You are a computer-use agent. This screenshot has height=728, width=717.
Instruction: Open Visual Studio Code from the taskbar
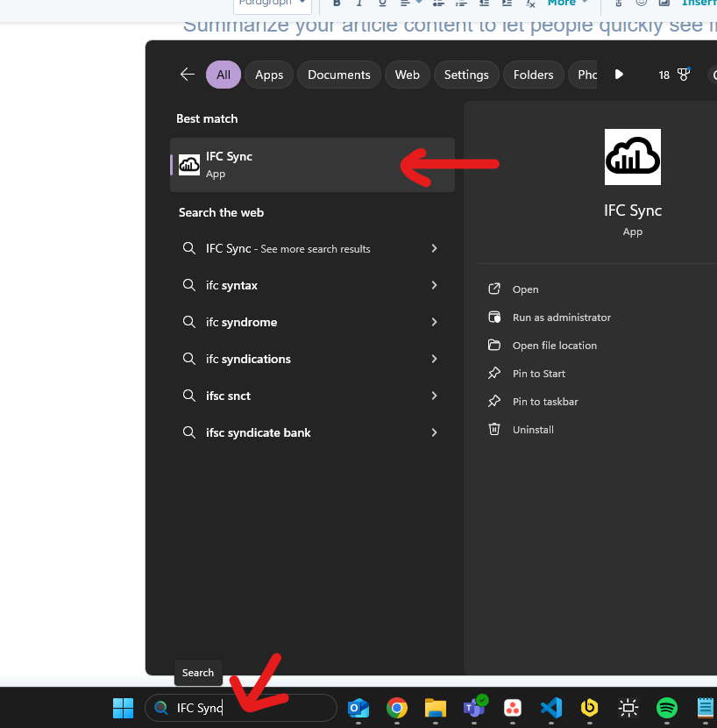click(x=551, y=708)
